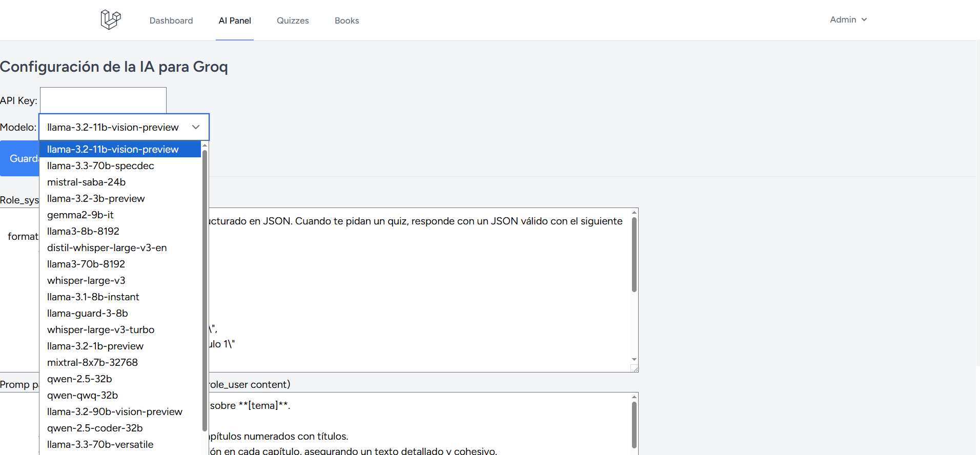Select qwen-2.5-coder-32b model
The height and width of the screenshot is (455, 980).
point(120,428)
